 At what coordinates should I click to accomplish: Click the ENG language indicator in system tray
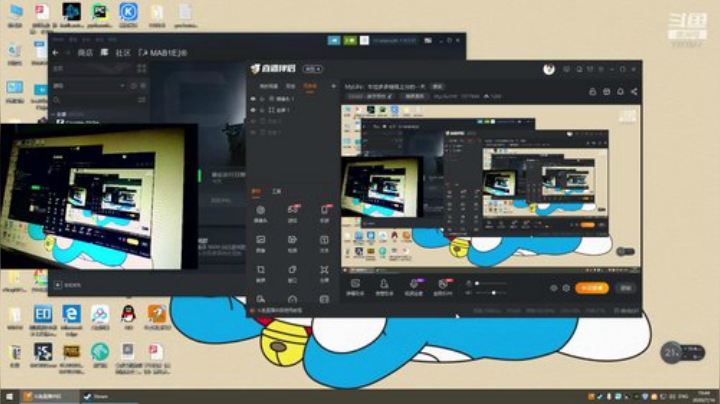[x=683, y=396]
